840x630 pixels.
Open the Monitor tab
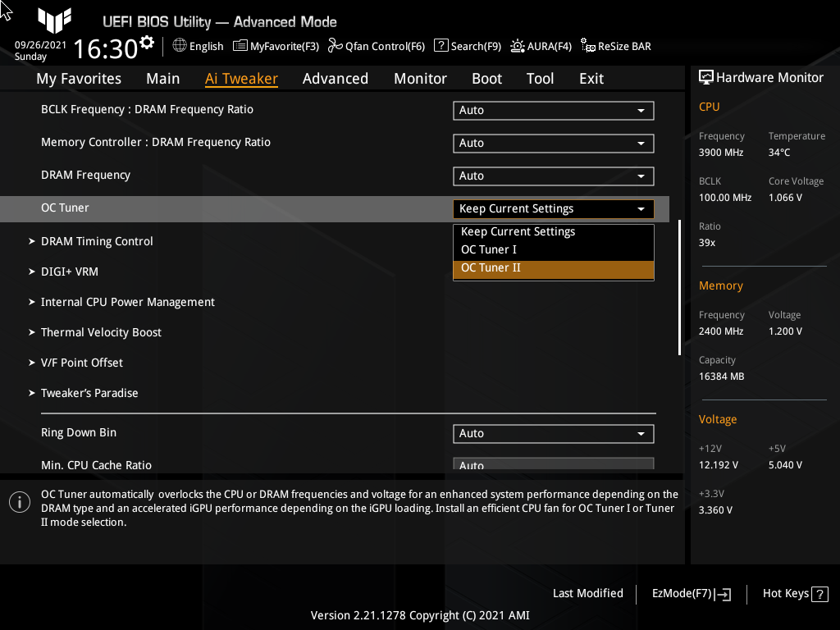420,78
